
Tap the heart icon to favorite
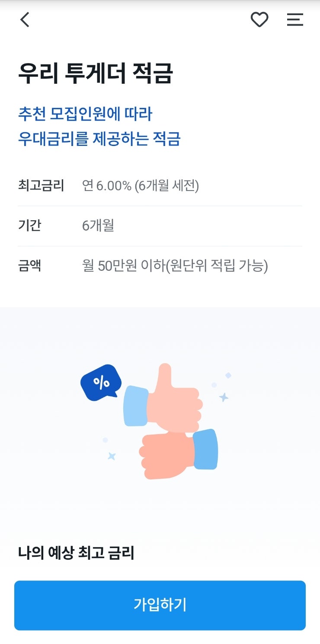click(259, 20)
